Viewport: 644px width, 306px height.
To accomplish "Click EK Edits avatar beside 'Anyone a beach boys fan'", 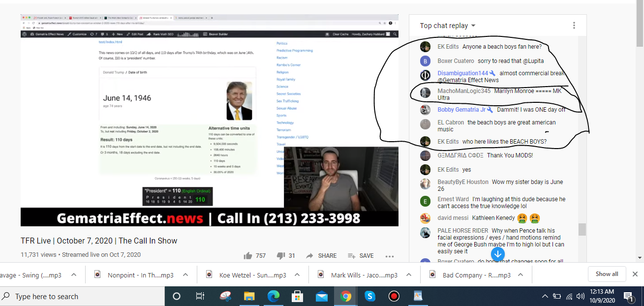I will (426, 47).
